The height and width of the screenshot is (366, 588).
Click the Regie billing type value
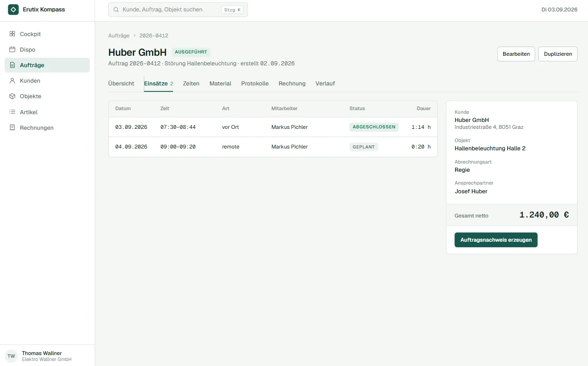coord(462,170)
